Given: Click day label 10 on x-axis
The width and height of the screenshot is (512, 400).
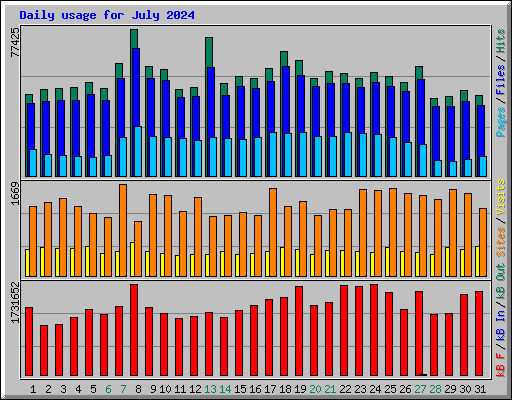Looking at the screenshot, I should click(x=165, y=389).
